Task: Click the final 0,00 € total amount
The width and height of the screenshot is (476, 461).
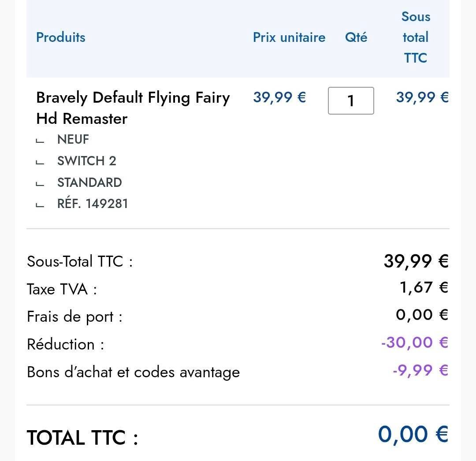Action: pos(413,434)
